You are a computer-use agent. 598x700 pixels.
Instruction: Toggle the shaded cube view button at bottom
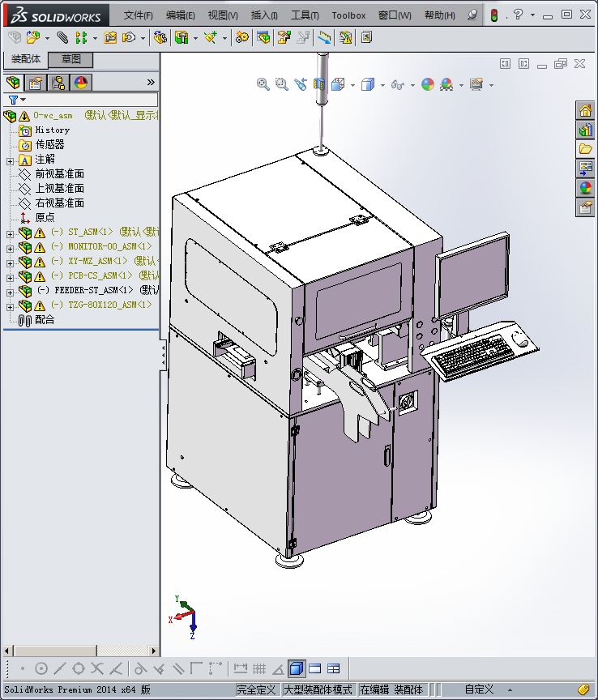pos(296,668)
